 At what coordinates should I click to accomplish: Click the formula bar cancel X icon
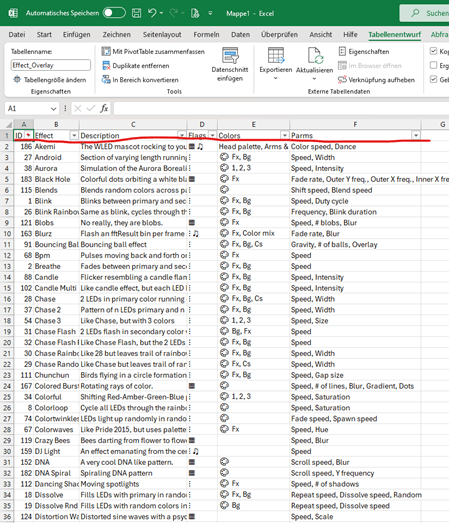[x=78, y=108]
